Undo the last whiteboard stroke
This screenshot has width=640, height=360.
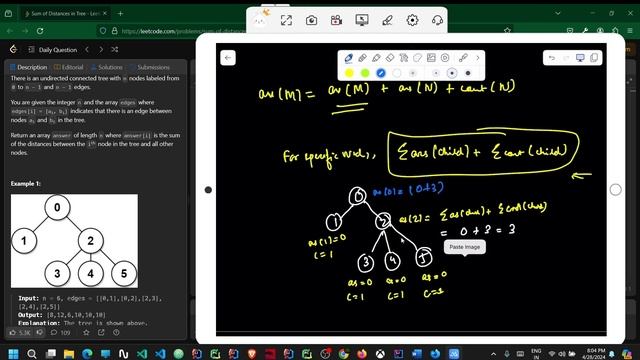click(552, 58)
